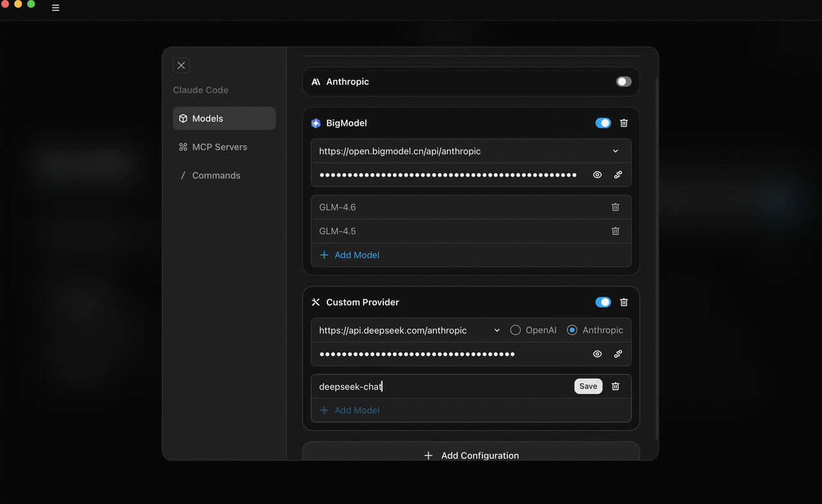Click the Custom Provider title text
Screen dimensions: 822x504
[x=363, y=302]
